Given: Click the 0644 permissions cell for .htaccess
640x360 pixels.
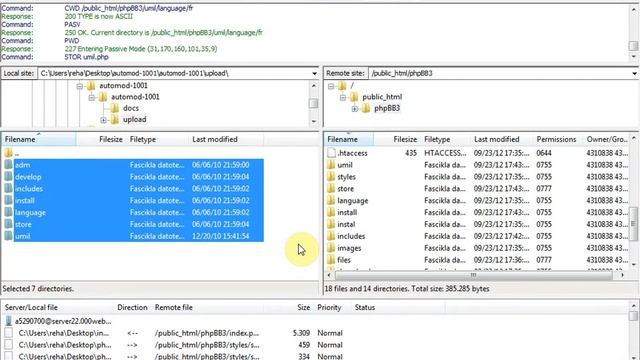Looking at the screenshot, I should pos(544,153).
